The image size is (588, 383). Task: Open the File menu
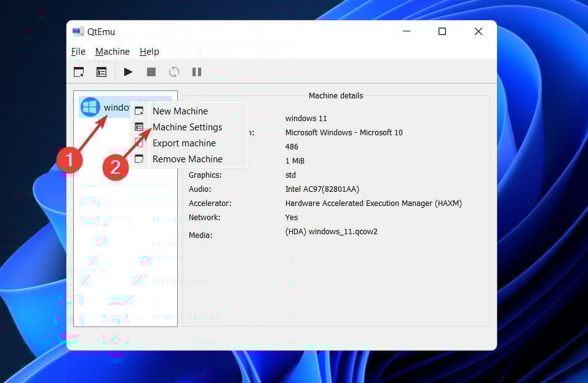[x=78, y=52]
